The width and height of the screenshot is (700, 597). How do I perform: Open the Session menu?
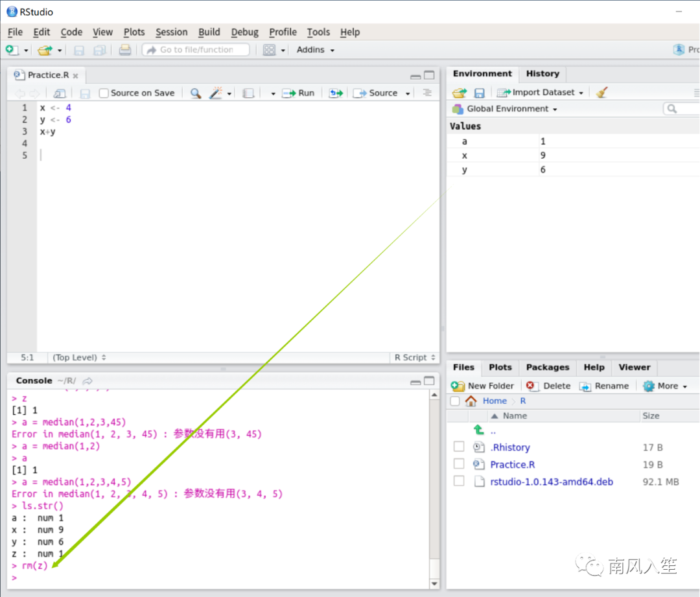[171, 32]
